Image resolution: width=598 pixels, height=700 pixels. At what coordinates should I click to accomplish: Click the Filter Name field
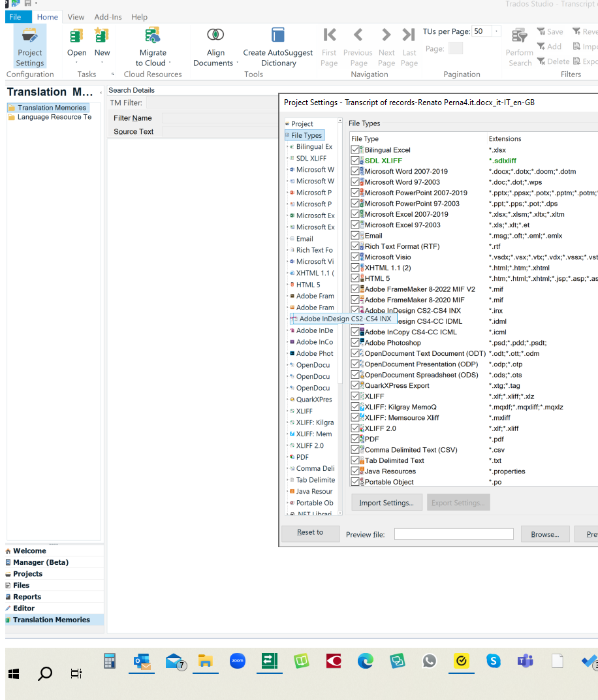(x=219, y=118)
